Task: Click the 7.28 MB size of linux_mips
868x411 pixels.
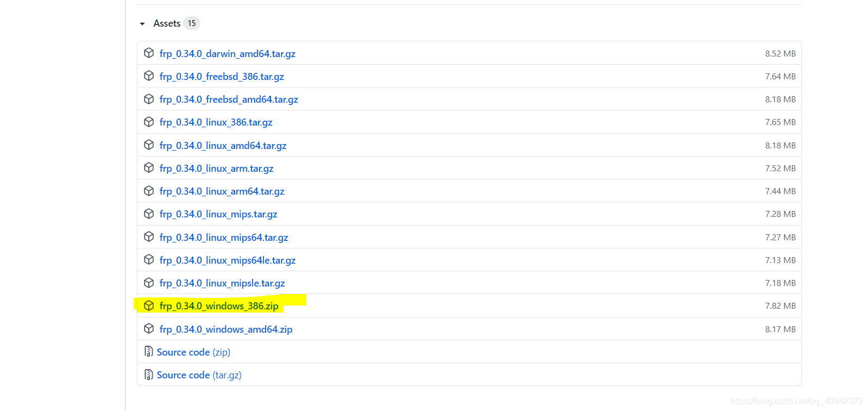Action: point(781,214)
